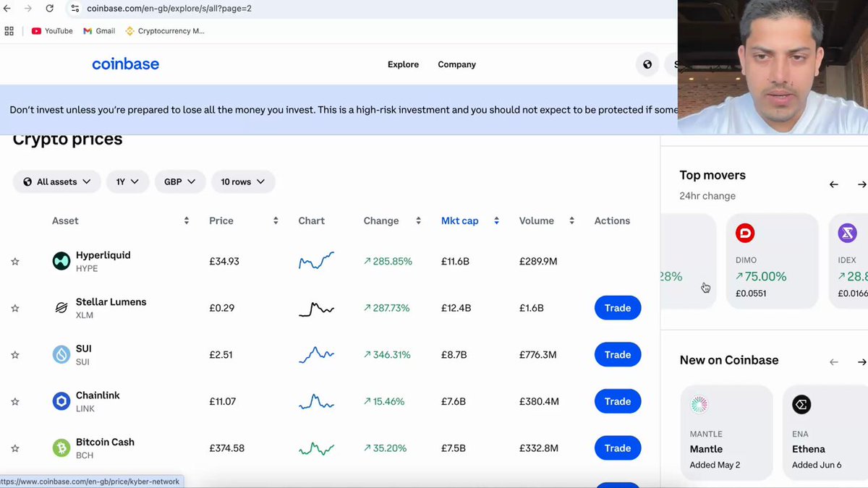Click the browser back arrow
The image size is (868, 488).
[7, 9]
